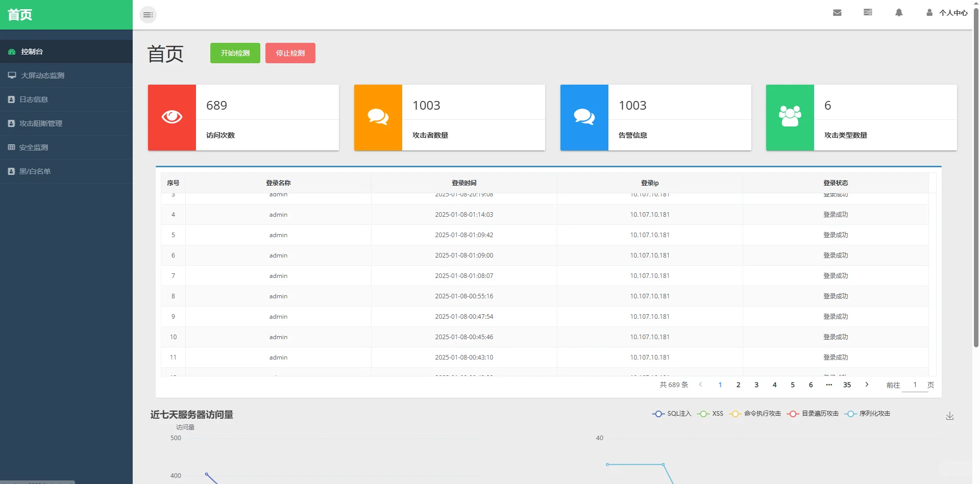Click the page number input next to 前往
Screen dimensions: 980x484
pyautogui.click(x=915, y=385)
